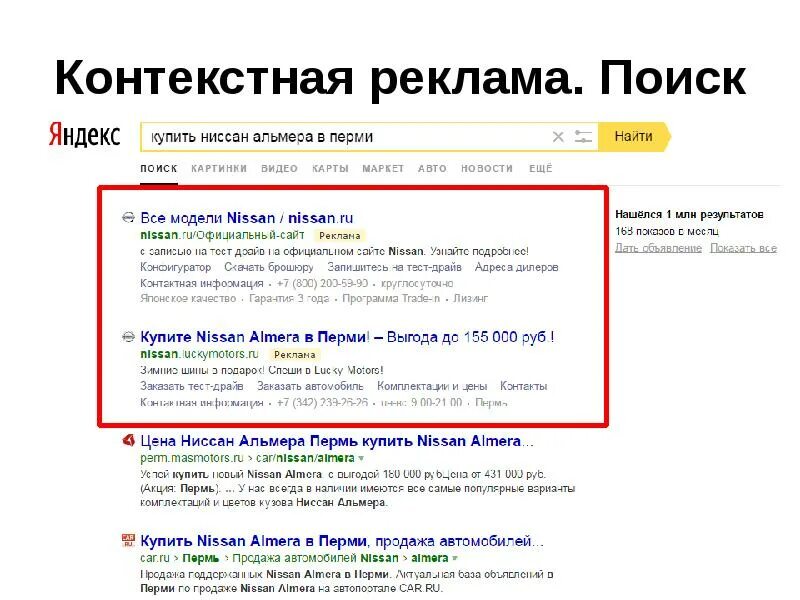Switch to the КАРТИНКИ tab
This screenshot has height=600, width=800.
click(219, 168)
